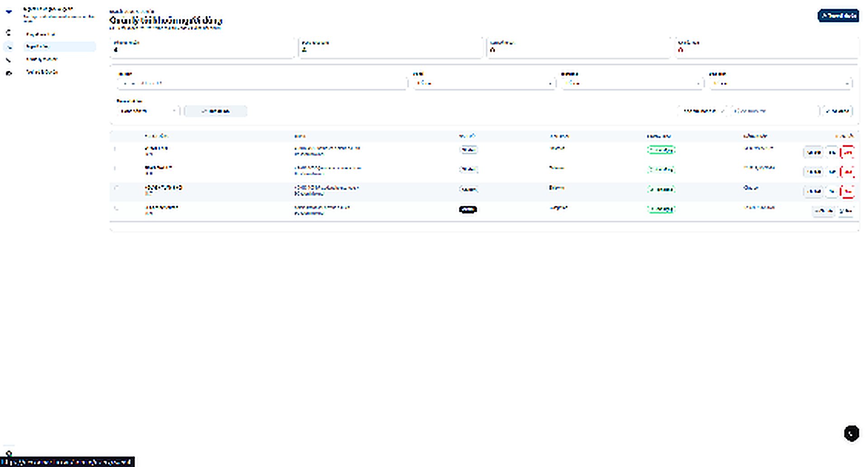Click the first stat card at top left
The width and height of the screenshot is (868, 467).
202,47
